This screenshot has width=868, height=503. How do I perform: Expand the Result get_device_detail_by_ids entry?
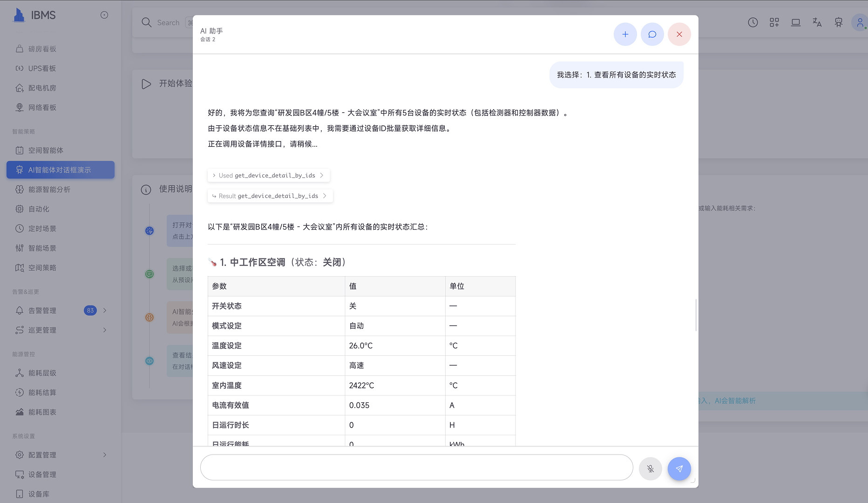(x=270, y=196)
